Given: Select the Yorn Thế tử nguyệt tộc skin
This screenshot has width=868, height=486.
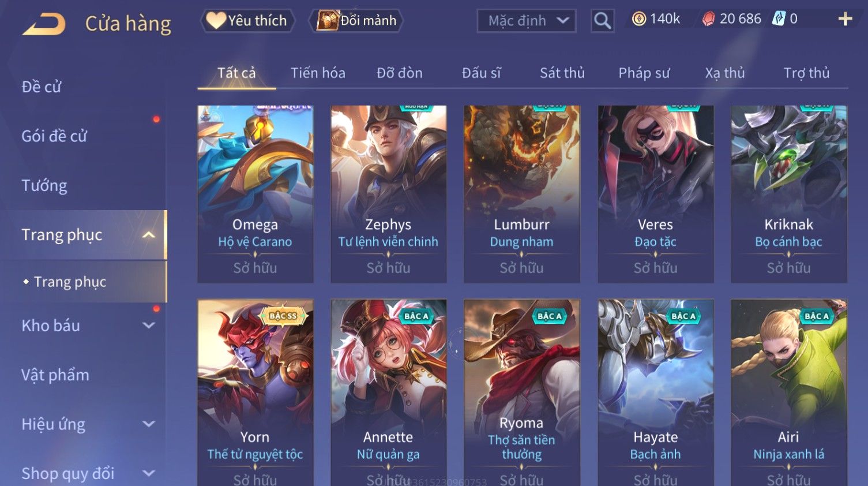Looking at the screenshot, I should [255, 392].
